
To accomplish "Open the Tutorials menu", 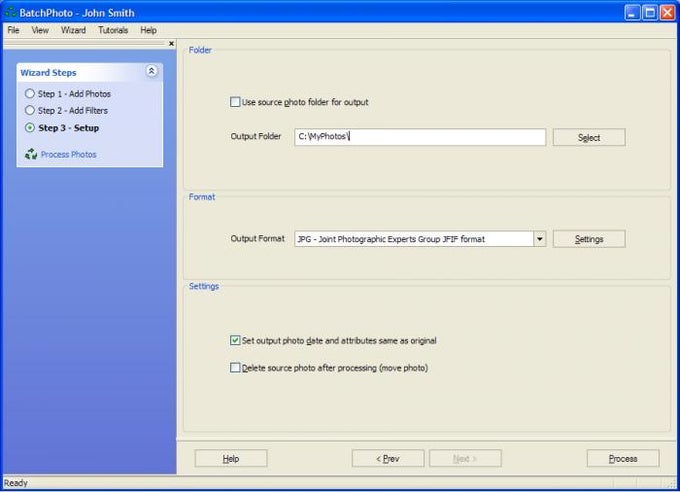I will [113, 30].
